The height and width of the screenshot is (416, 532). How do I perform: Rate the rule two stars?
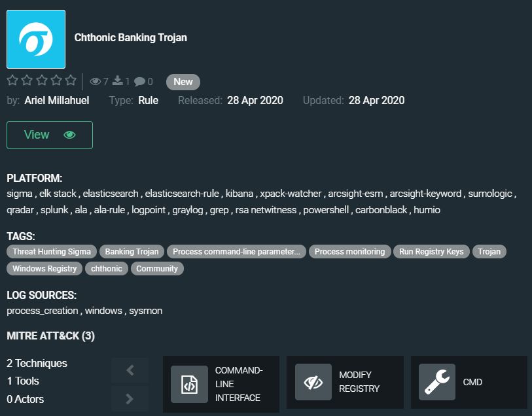(27, 80)
